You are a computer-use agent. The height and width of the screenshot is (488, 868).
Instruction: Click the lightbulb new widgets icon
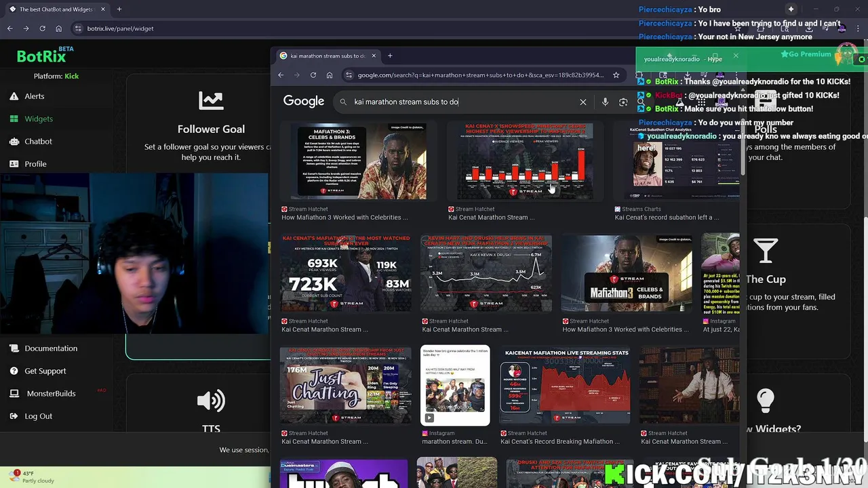[x=765, y=401]
